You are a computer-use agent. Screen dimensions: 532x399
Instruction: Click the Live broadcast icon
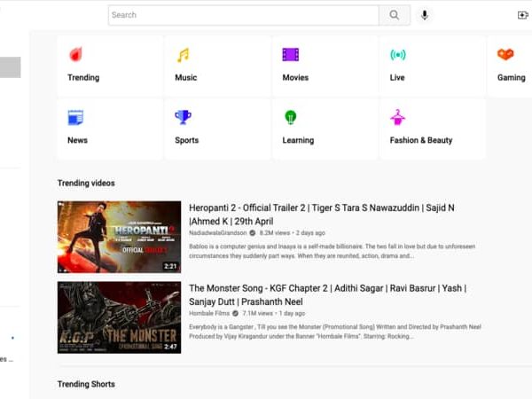point(398,55)
